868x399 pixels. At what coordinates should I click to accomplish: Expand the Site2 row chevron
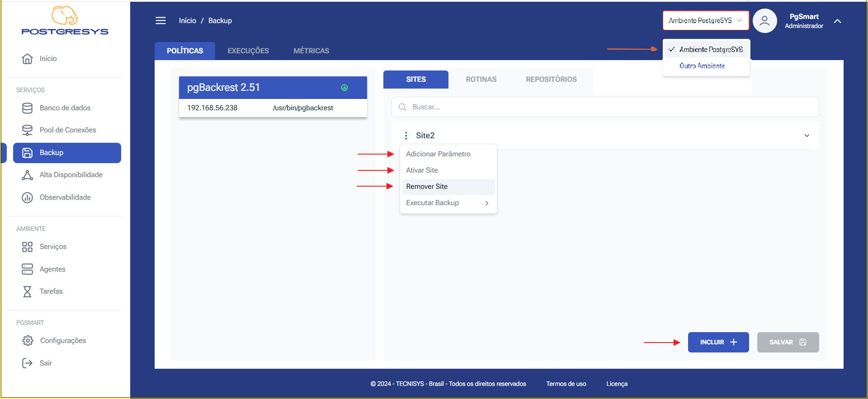[x=807, y=136]
